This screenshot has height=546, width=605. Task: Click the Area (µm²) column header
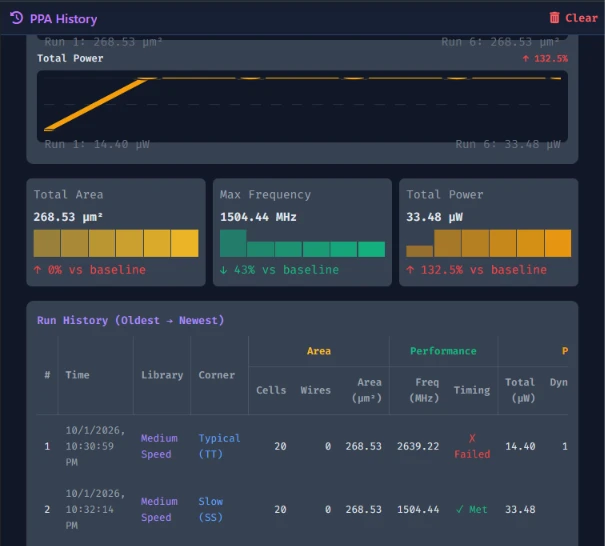[x=367, y=390]
